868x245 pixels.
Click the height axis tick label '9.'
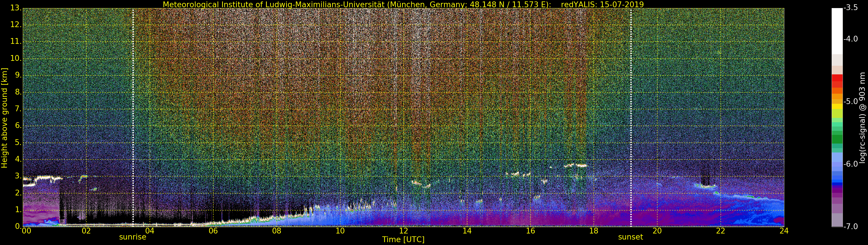[18, 75]
